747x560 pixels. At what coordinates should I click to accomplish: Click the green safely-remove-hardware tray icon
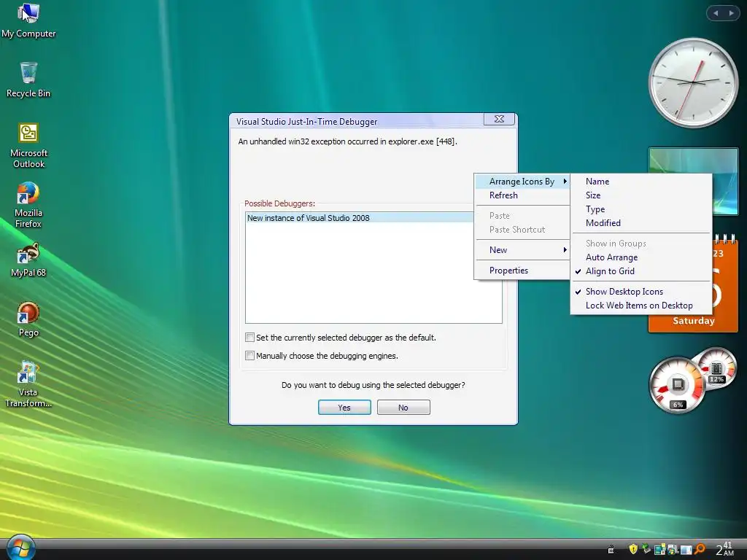coord(646,548)
